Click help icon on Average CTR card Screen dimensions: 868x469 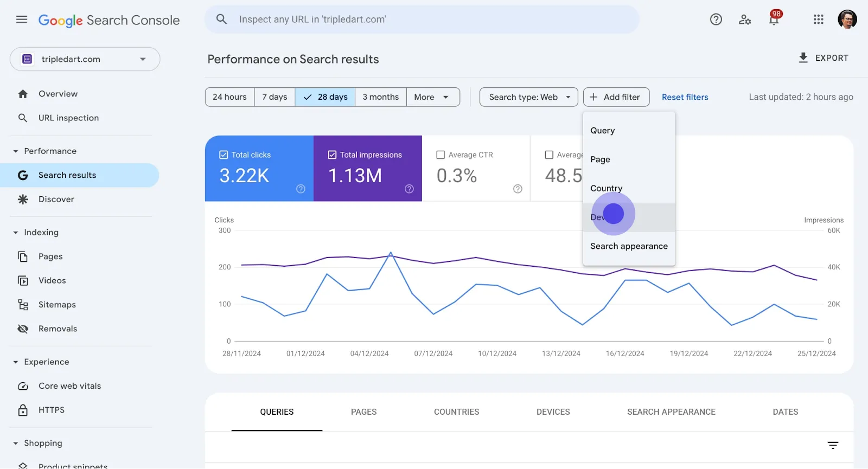[518, 189]
